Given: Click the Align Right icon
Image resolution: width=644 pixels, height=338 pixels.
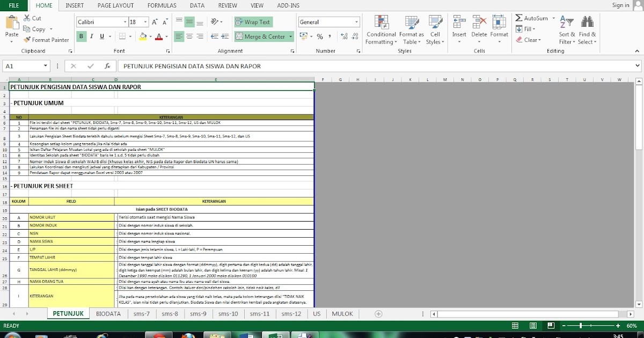Looking at the screenshot, I should pyautogui.click(x=200, y=36).
